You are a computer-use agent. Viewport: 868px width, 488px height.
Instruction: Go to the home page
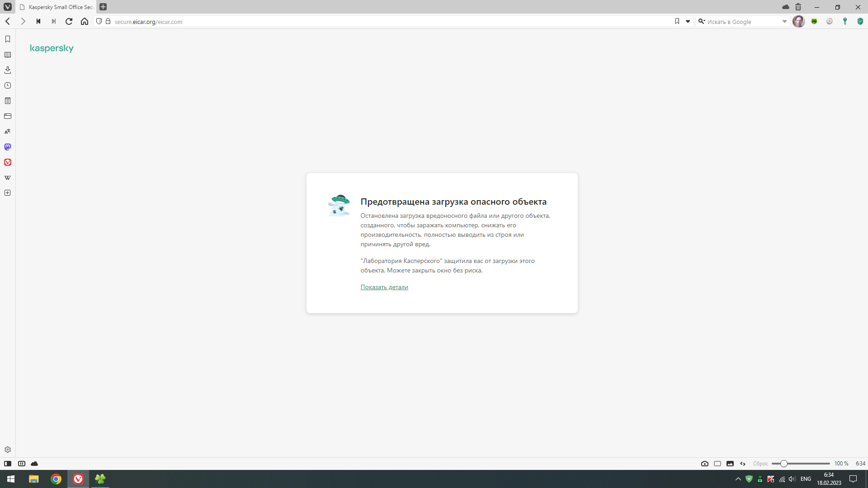pyautogui.click(x=85, y=21)
